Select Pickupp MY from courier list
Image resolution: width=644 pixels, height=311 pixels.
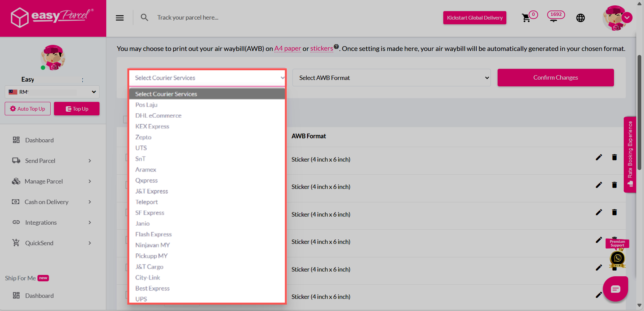click(x=207, y=256)
